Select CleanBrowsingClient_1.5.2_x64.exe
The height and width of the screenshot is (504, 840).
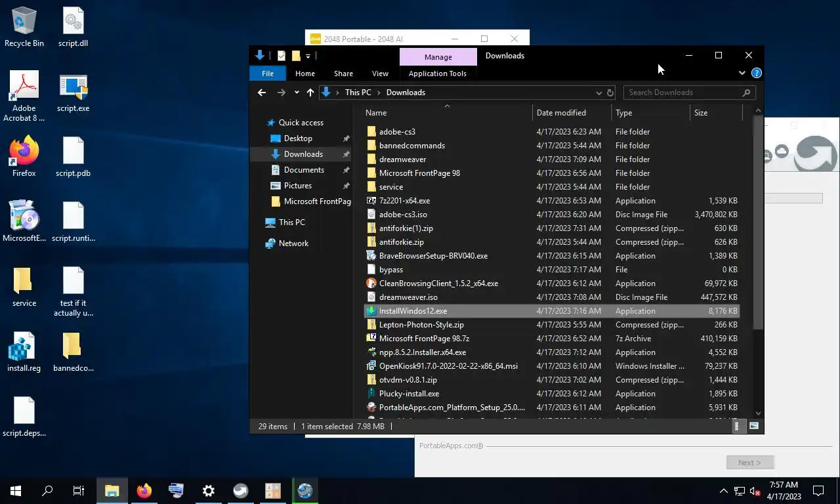click(x=551, y=283)
